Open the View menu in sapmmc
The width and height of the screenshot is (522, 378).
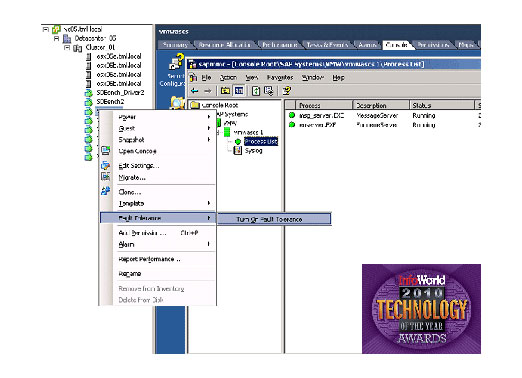[x=252, y=78]
